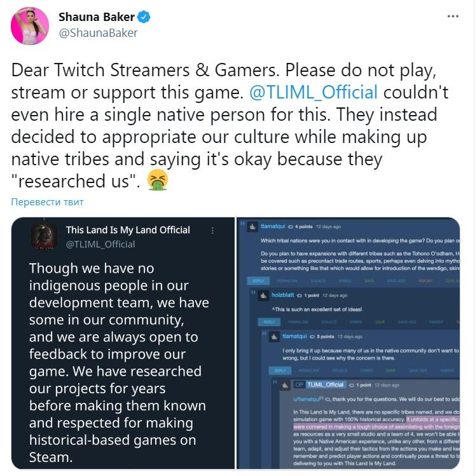Click Permalink under tlamatqui's 4 points comment
This screenshot has height=476, width=475.
tap(287, 281)
